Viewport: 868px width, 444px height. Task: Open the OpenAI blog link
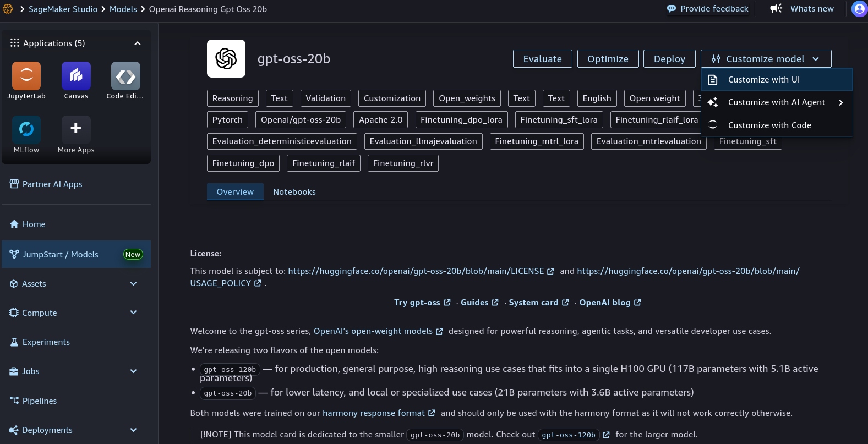click(610, 303)
